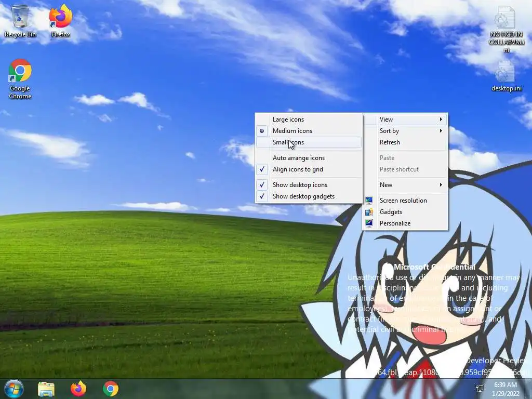Expand the View submenu

click(405, 119)
